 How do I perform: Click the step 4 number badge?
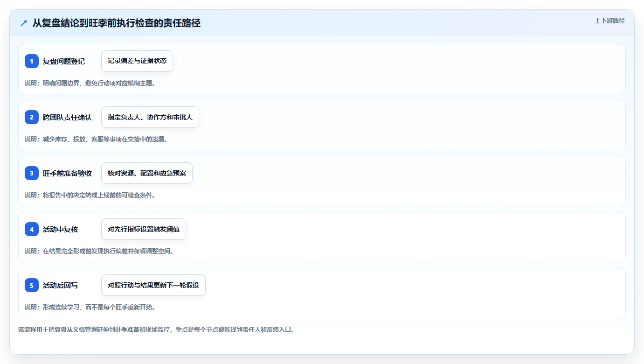click(32, 229)
